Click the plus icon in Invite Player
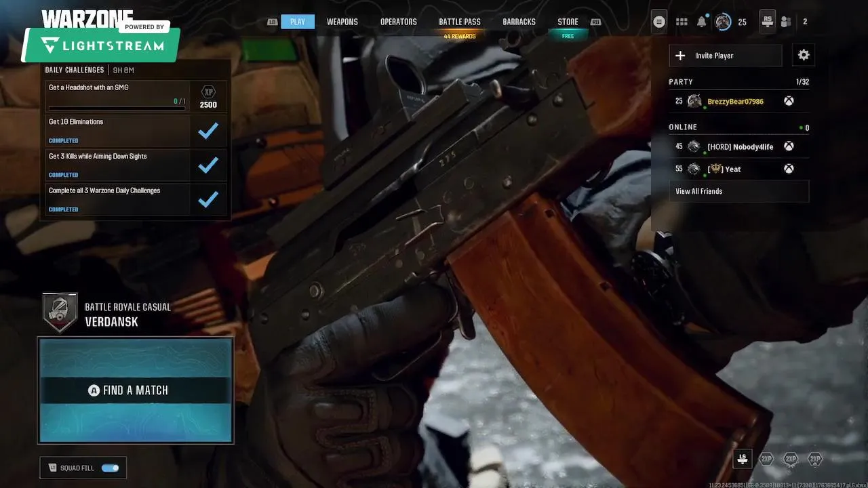The image size is (868, 488). click(681, 56)
